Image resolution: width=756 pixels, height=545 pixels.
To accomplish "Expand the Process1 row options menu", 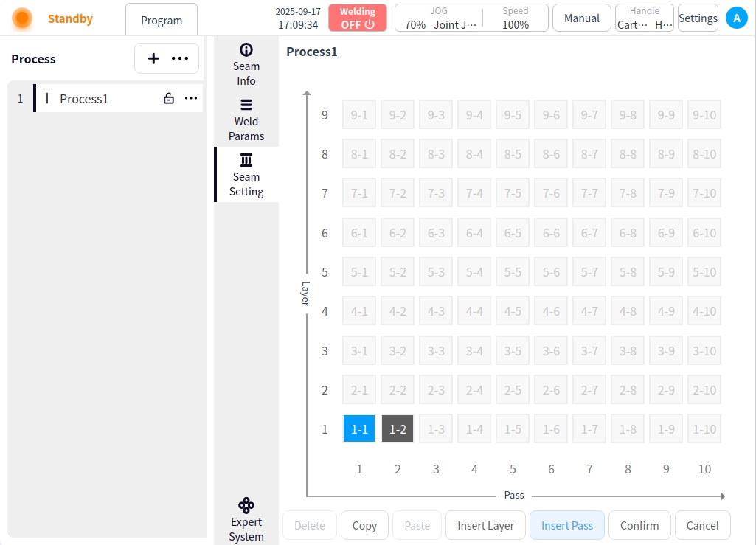I will point(191,98).
